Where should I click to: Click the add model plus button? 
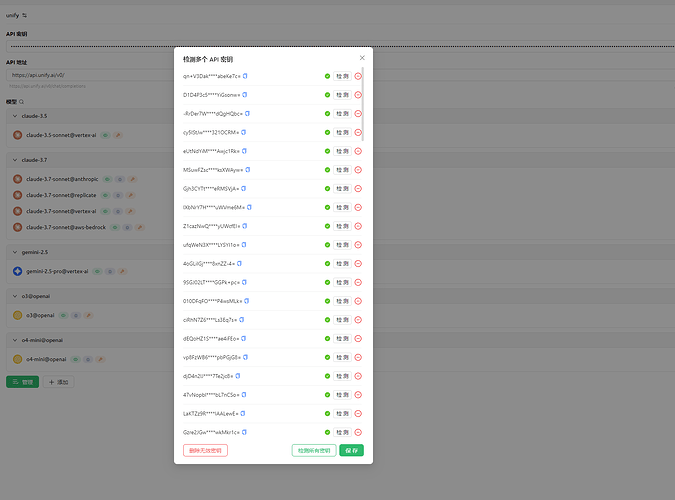(59, 382)
